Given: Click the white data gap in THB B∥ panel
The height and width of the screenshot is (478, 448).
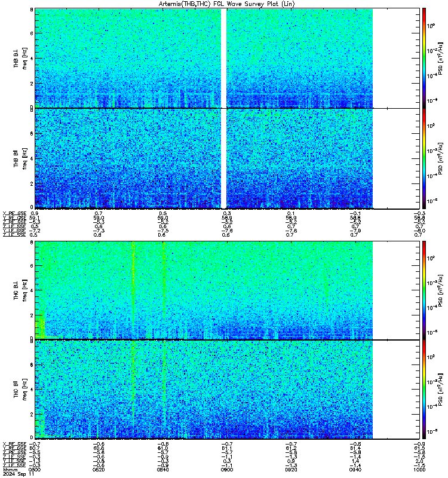Looking at the screenshot, I should coord(223,158).
